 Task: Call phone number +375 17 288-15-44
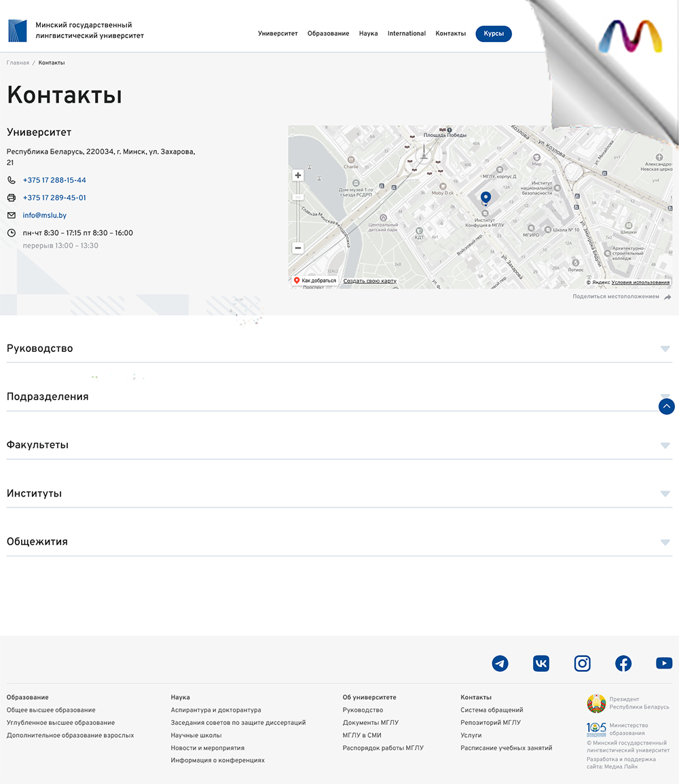point(54,180)
